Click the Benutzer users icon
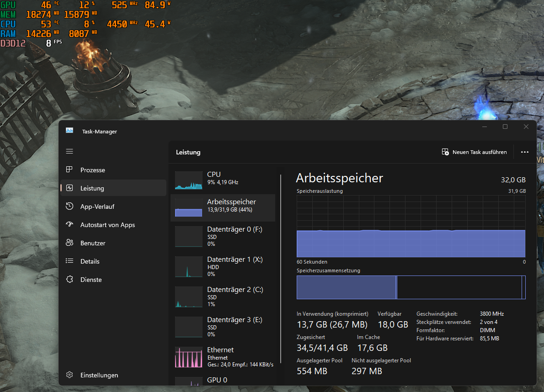 (x=69, y=243)
